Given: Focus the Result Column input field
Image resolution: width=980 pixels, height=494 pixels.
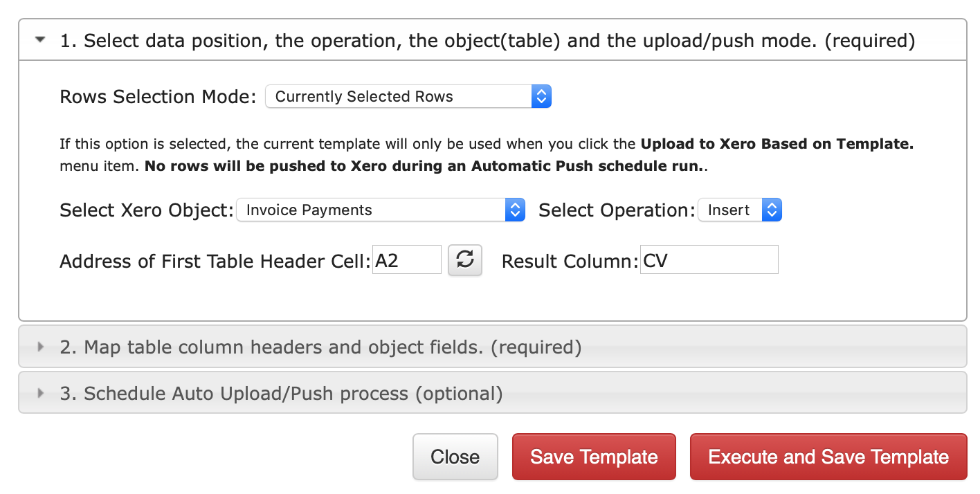Looking at the screenshot, I should click(x=709, y=259).
